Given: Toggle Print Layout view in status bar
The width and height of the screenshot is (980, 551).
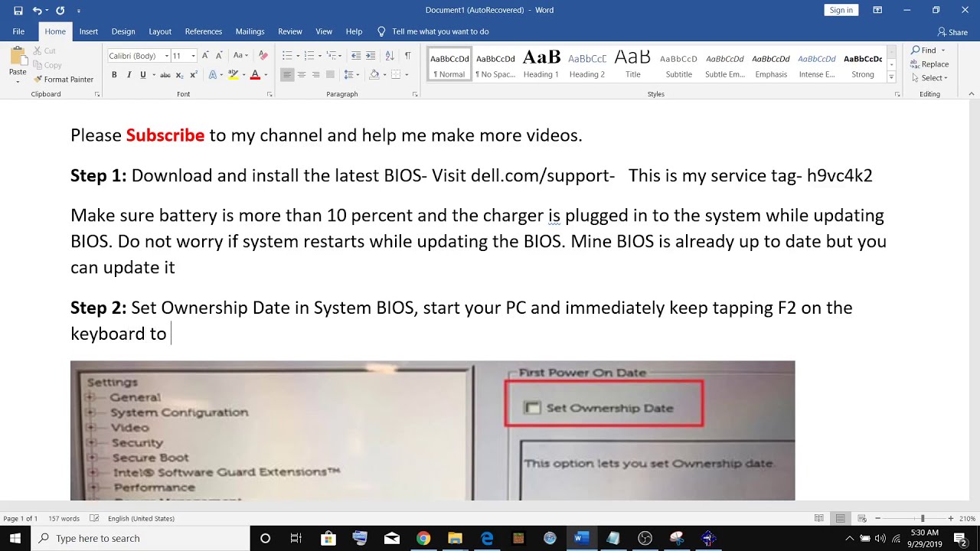Looking at the screenshot, I should [840, 519].
